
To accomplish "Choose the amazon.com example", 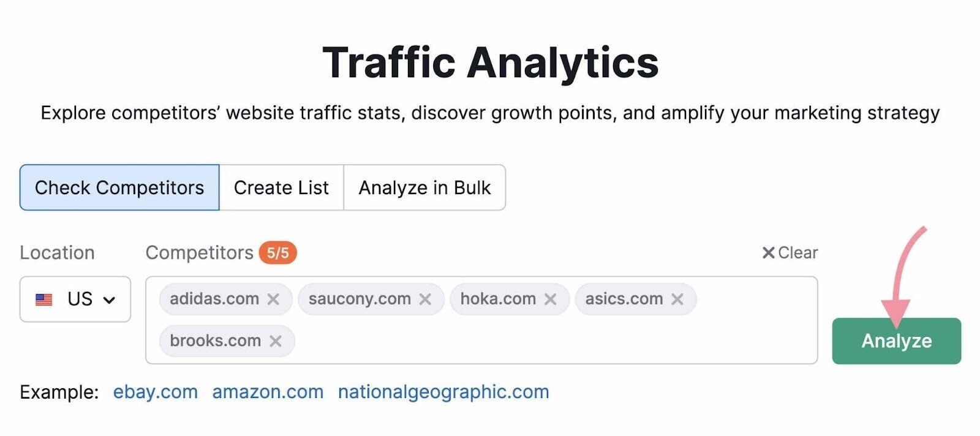I will coord(268,392).
